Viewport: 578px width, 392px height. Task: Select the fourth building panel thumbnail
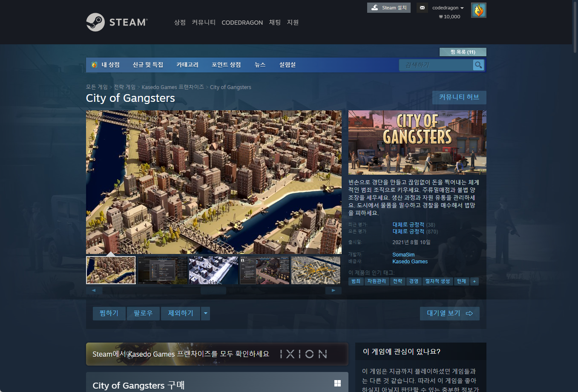[265, 270]
